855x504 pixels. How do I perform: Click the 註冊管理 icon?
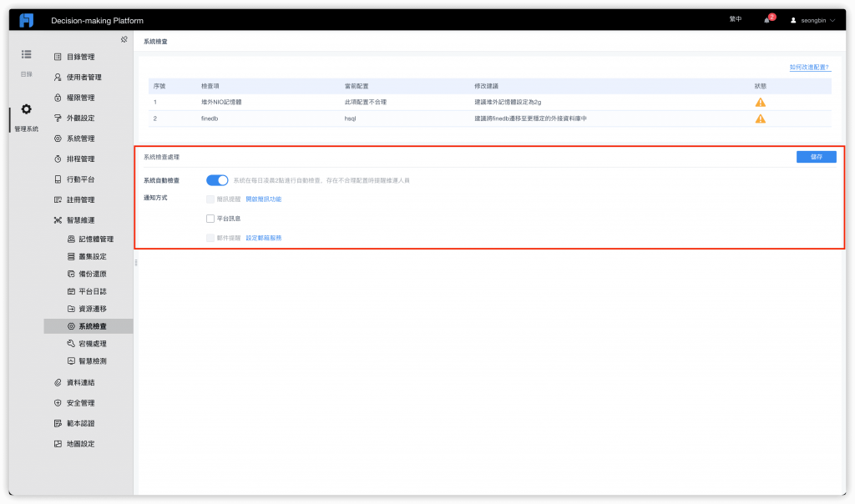(x=58, y=200)
